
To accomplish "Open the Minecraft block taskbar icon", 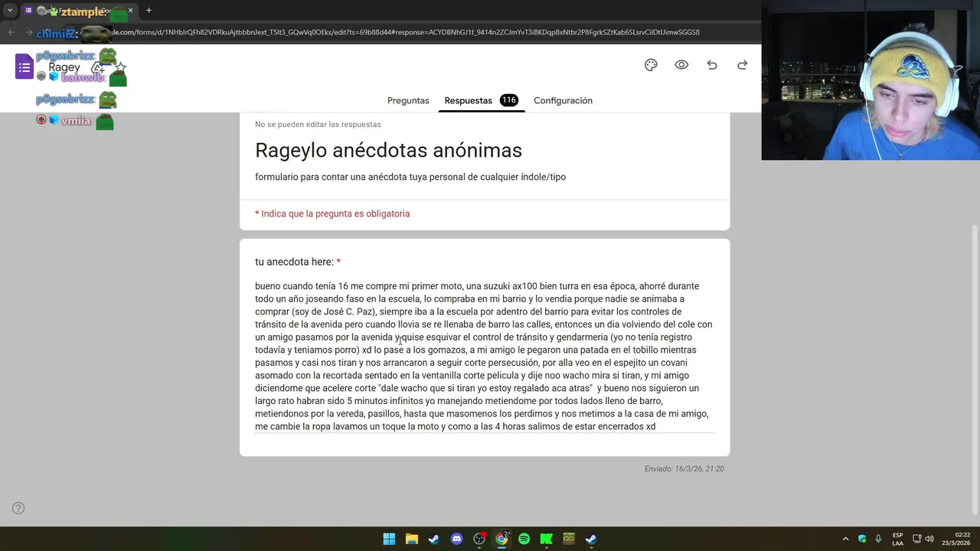I will pos(569,539).
